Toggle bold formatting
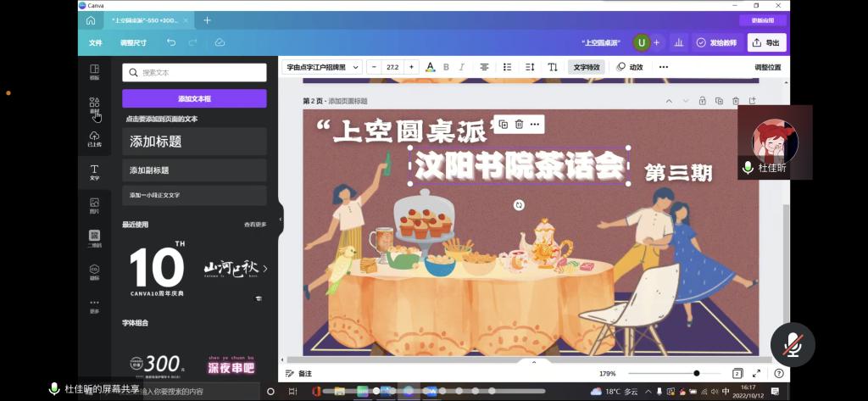This screenshot has height=401, width=868. coord(447,67)
